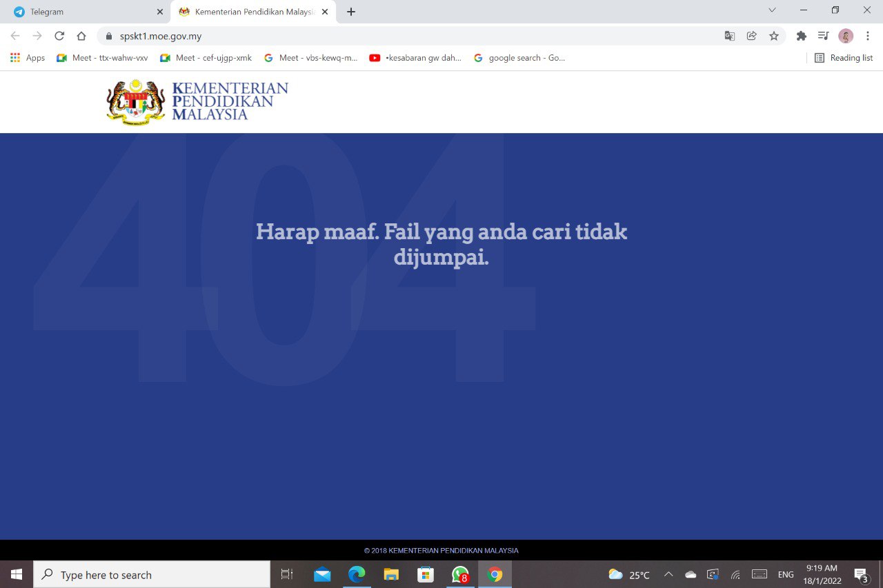Image resolution: width=883 pixels, height=588 pixels.
Task: Open the Google Translate page icon
Action: click(729, 36)
